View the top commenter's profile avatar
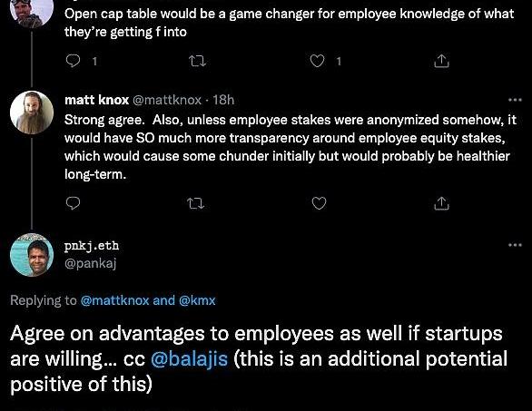532x411 pixels. [32, 12]
